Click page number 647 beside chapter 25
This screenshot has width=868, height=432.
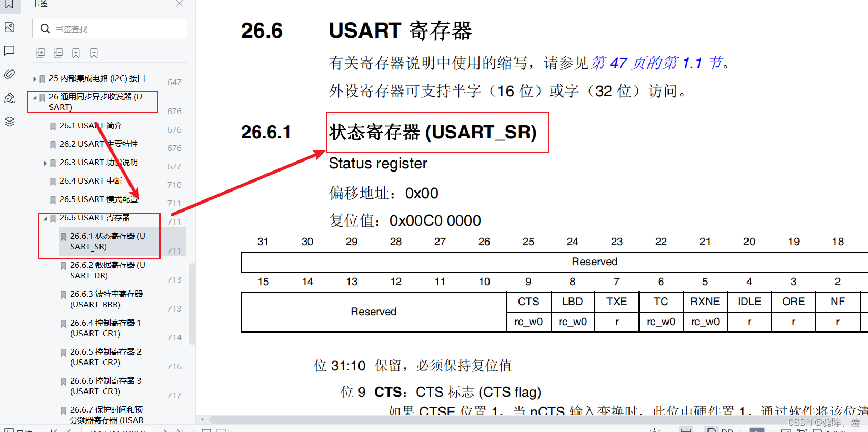174,83
